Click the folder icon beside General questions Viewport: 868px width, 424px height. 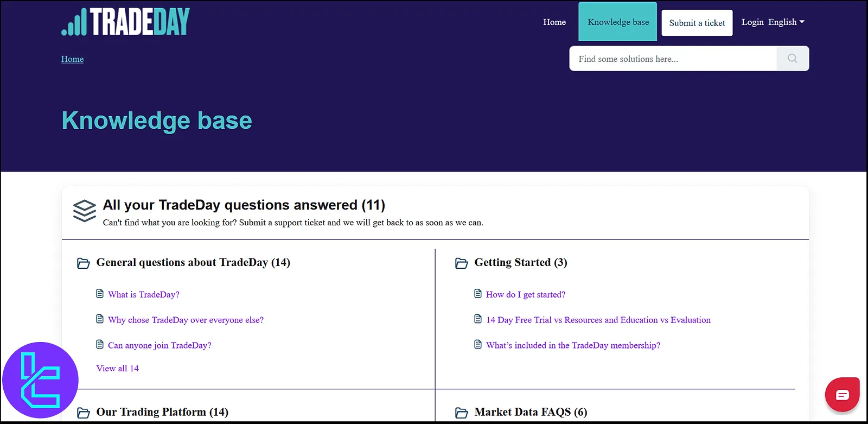pyautogui.click(x=84, y=263)
